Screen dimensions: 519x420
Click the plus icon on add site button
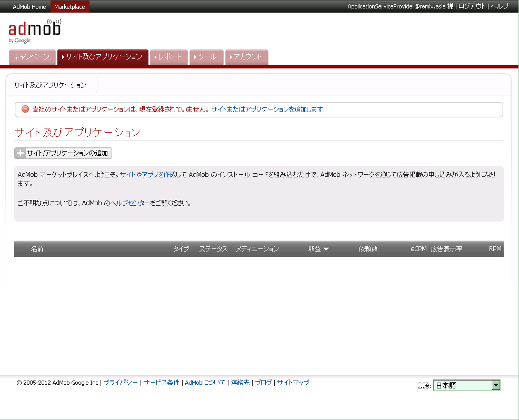(20, 153)
